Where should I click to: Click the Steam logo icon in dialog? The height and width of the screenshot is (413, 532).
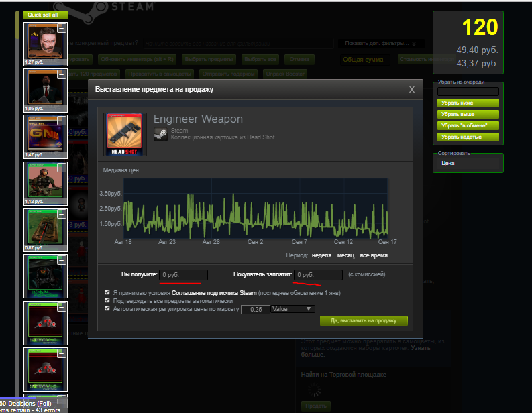tap(160, 135)
